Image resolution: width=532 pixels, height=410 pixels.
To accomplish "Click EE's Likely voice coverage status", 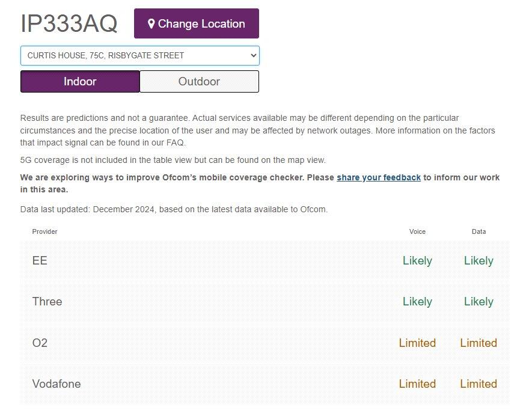I will point(417,261).
